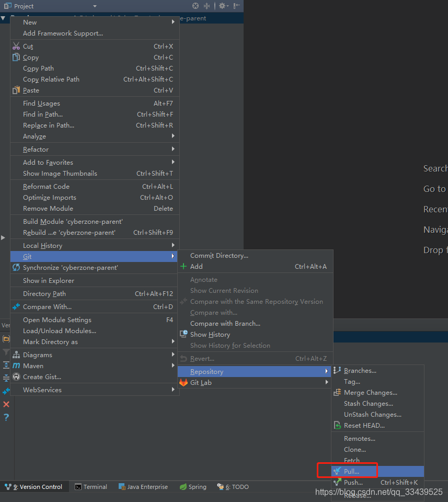Click the Compare With arrows icon
Image resolution: width=448 pixels, height=502 pixels.
pos(16,307)
